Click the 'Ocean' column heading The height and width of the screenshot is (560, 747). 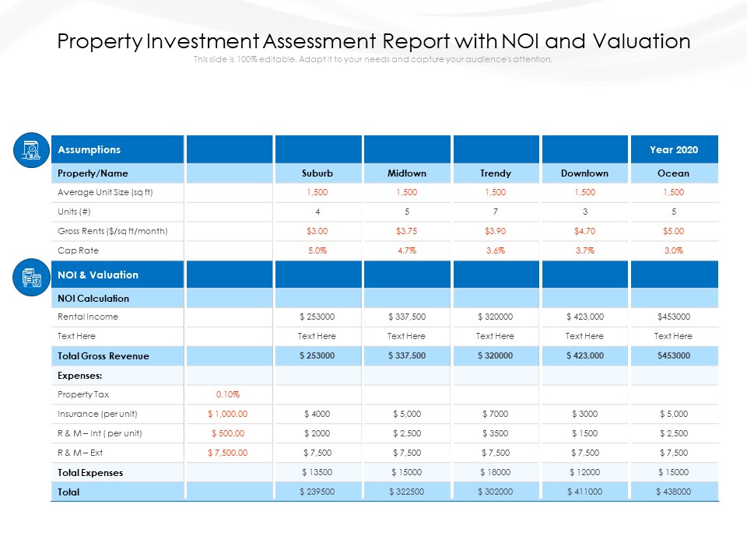click(674, 173)
